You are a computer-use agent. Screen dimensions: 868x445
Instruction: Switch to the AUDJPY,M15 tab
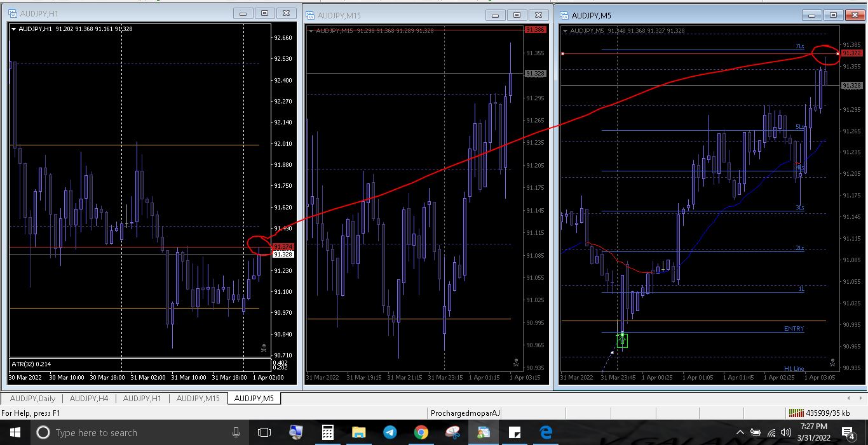point(198,399)
